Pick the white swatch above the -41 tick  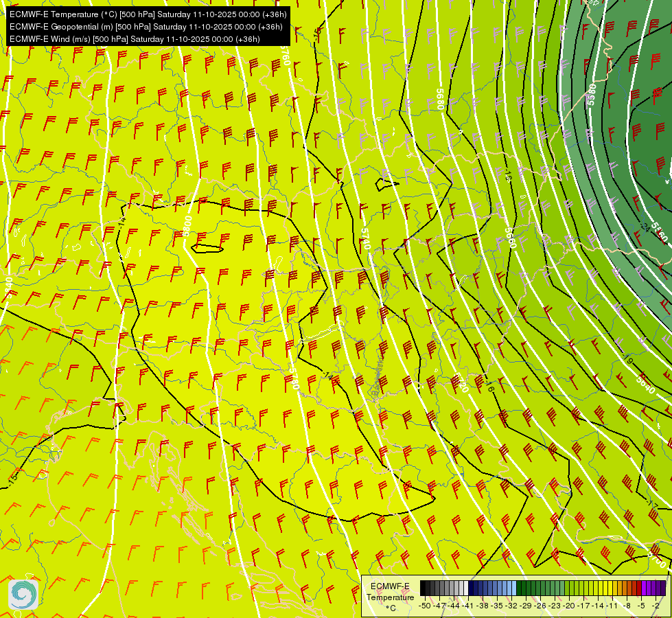click(466, 588)
